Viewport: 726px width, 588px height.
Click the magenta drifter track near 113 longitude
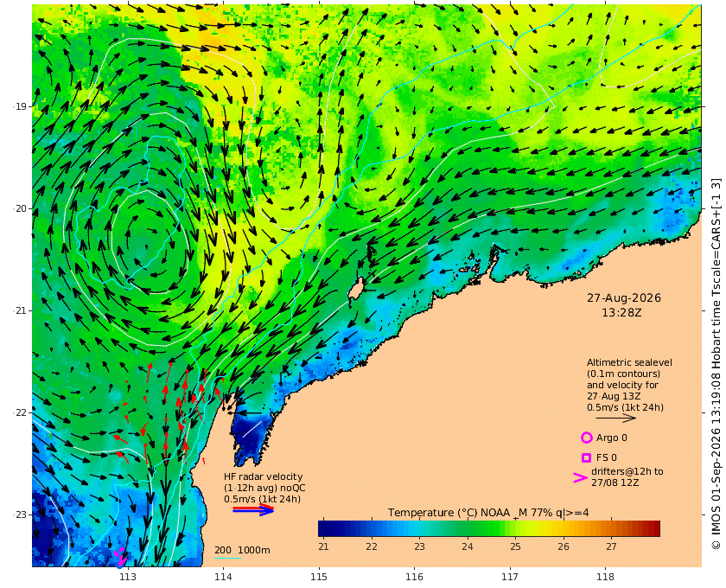[x=120, y=558]
